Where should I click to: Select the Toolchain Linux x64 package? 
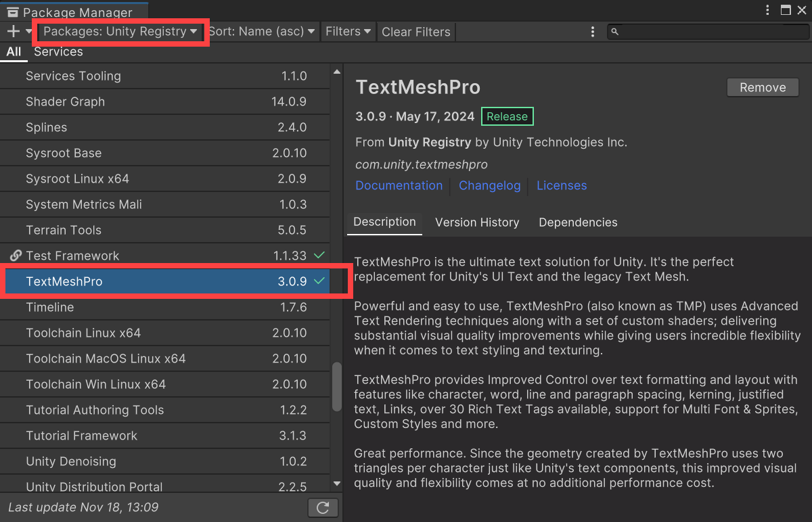(165, 333)
